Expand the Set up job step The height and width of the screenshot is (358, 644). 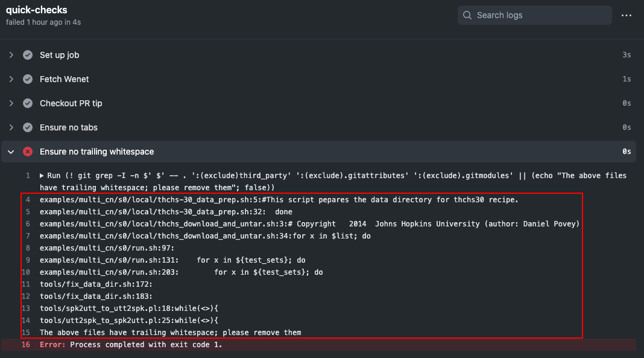click(x=10, y=54)
